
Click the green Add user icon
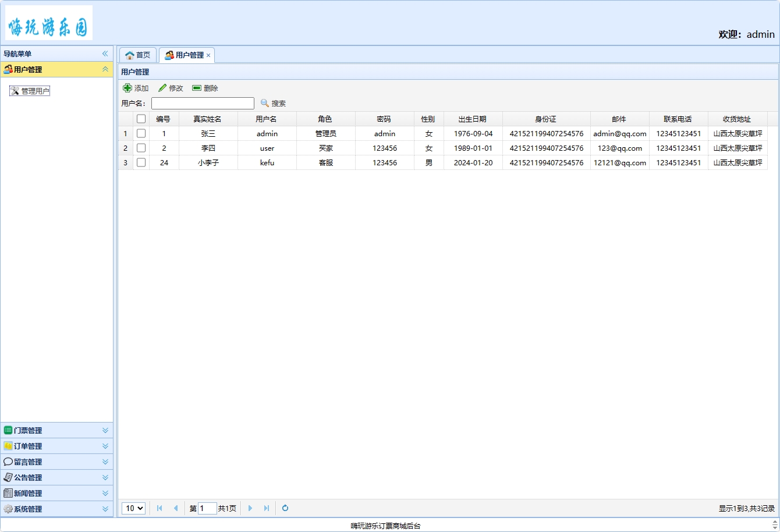coord(127,88)
